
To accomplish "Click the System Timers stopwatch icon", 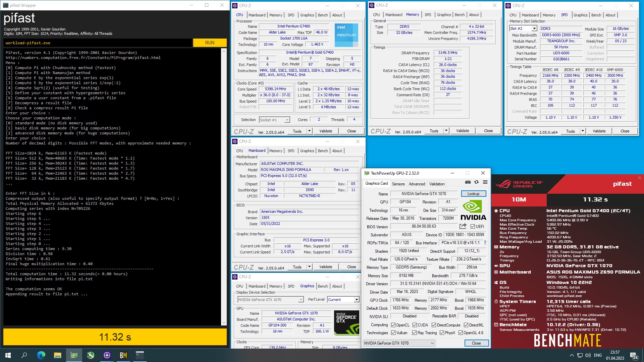I will click(x=496, y=302).
